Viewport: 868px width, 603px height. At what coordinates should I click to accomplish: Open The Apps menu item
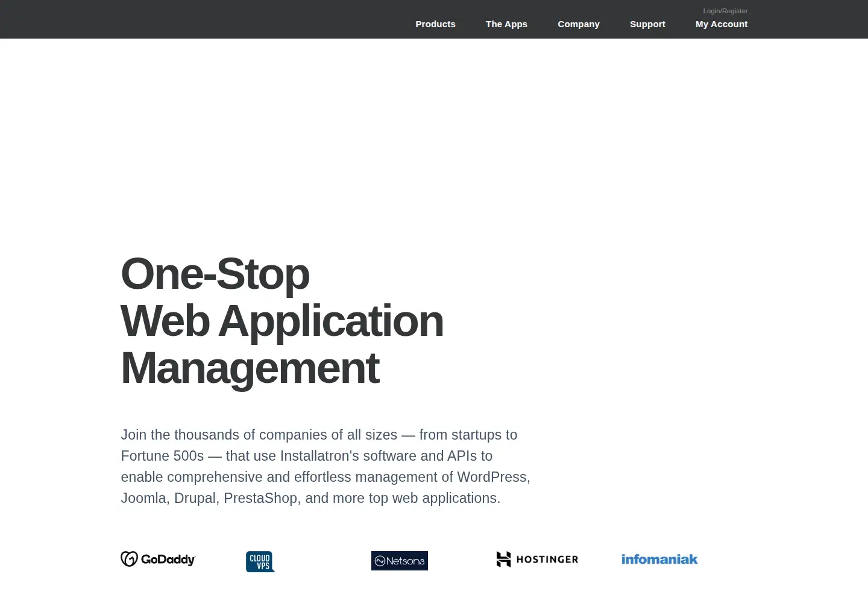pyautogui.click(x=506, y=24)
